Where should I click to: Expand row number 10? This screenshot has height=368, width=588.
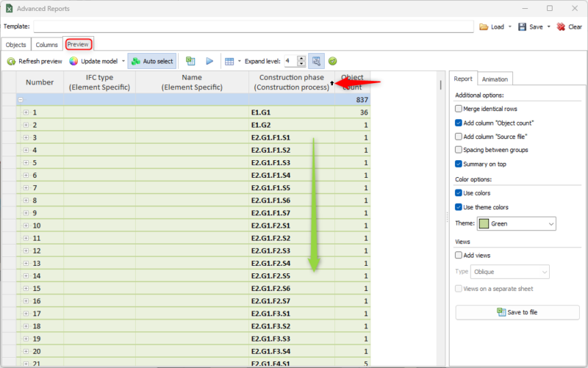point(26,226)
